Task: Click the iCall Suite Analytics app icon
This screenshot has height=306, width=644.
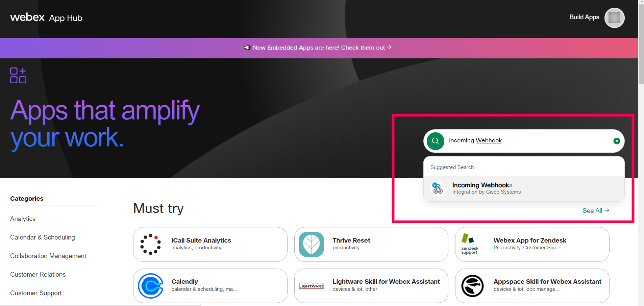Action: [151, 244]
